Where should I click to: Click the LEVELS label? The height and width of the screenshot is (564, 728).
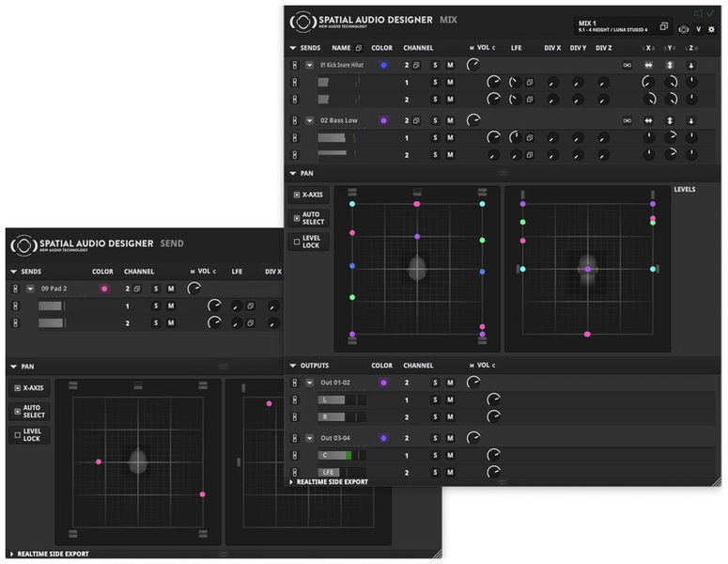(x=685, y=190)
